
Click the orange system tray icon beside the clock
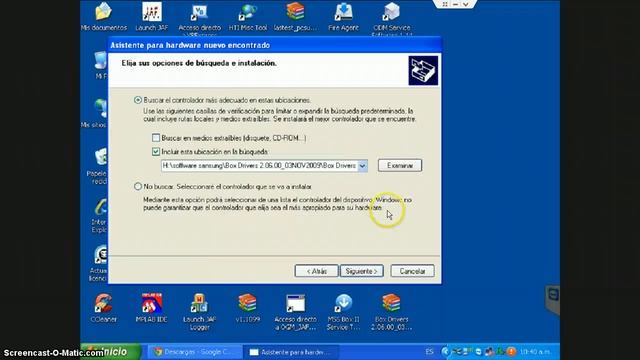click(511, 351)
